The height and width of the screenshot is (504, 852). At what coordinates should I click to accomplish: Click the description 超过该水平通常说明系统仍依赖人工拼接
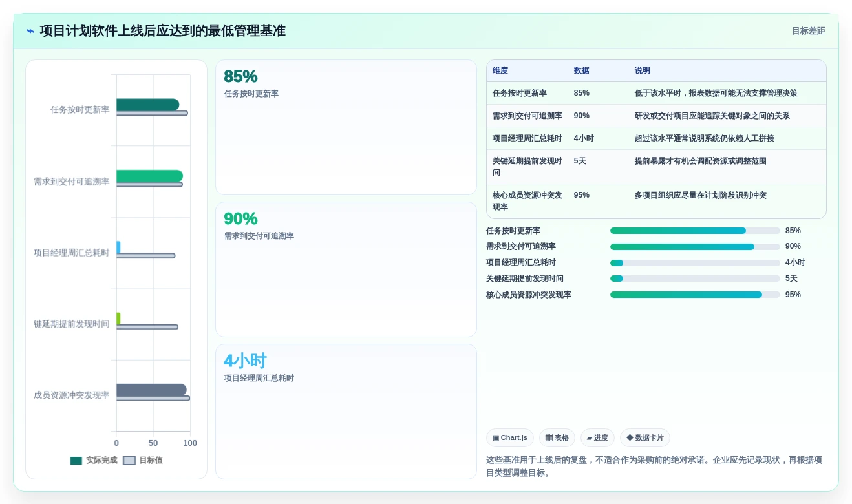point(705,138)
